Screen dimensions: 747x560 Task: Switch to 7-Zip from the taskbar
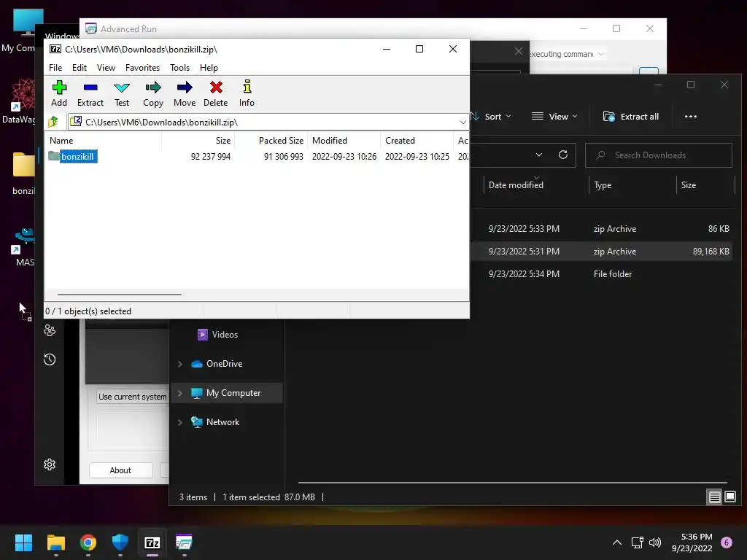pos(152,542)
